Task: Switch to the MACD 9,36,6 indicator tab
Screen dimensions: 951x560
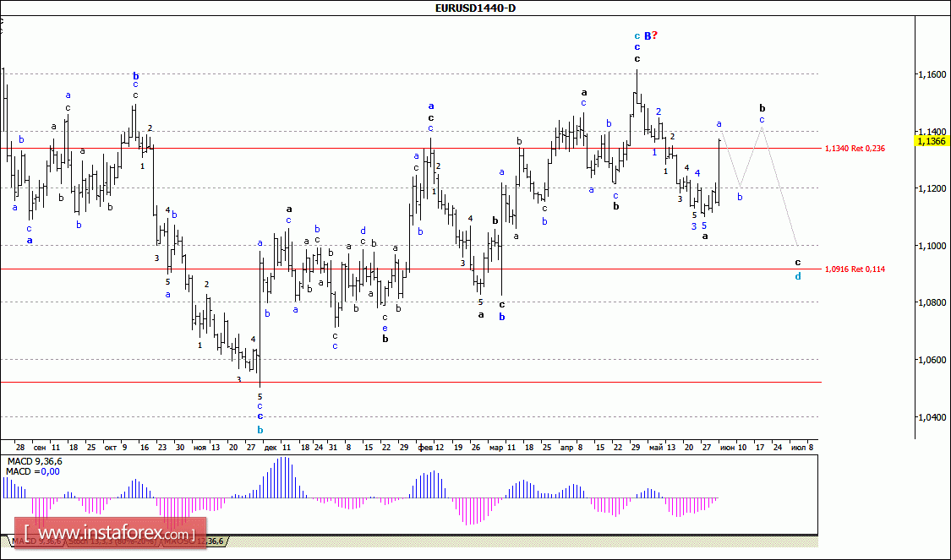Action: pos(36,541)
